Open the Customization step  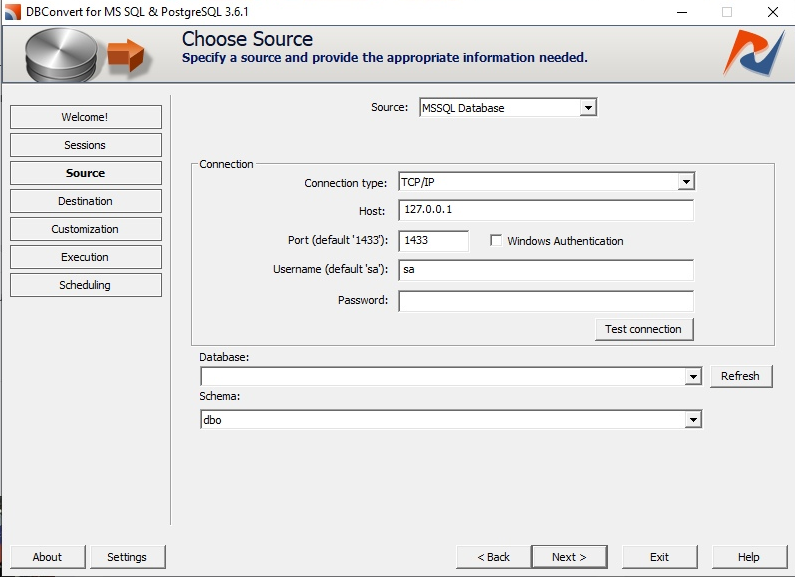(86, 229)
